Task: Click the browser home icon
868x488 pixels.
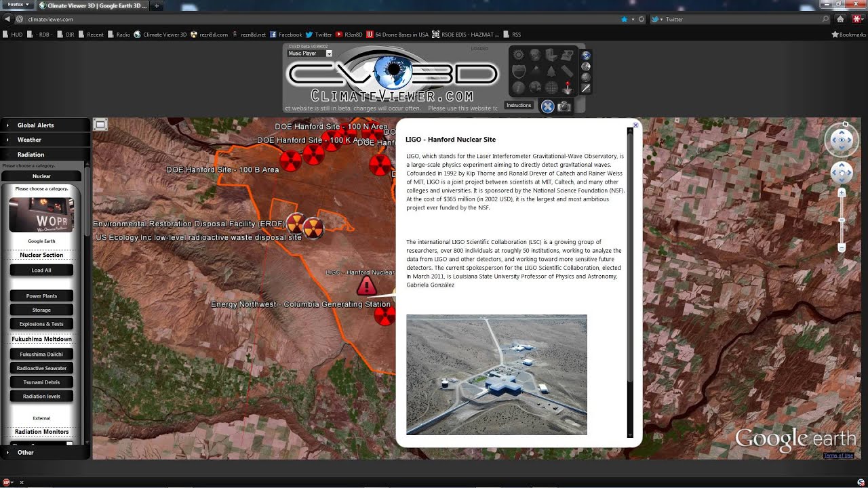Action: pos(840,19)
